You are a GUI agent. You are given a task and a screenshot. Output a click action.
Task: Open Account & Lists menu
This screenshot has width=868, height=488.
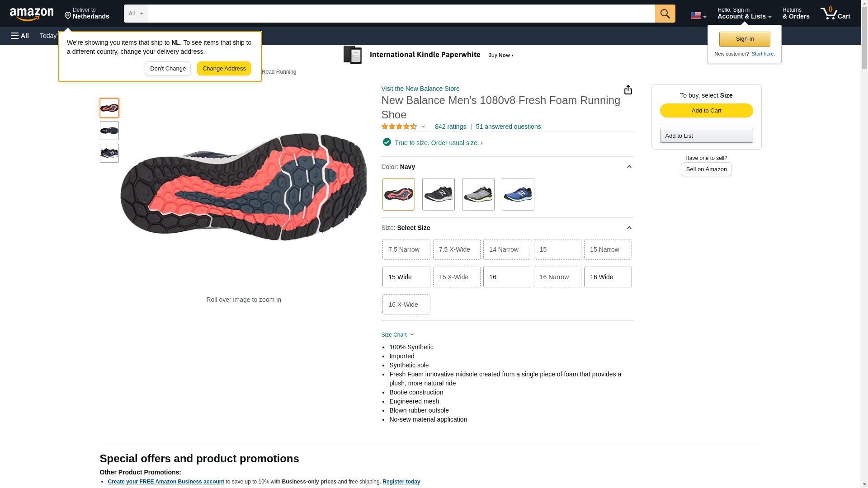click(744, 14)
